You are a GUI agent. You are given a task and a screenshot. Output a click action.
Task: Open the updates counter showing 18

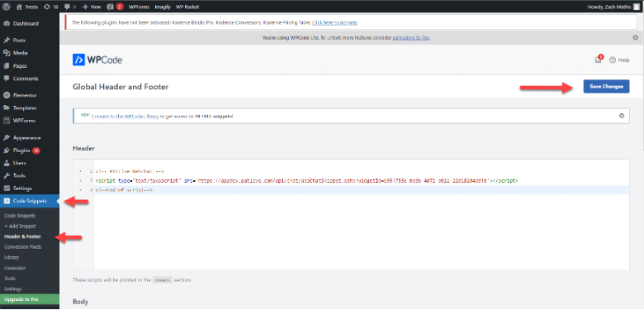click(51, 7)
